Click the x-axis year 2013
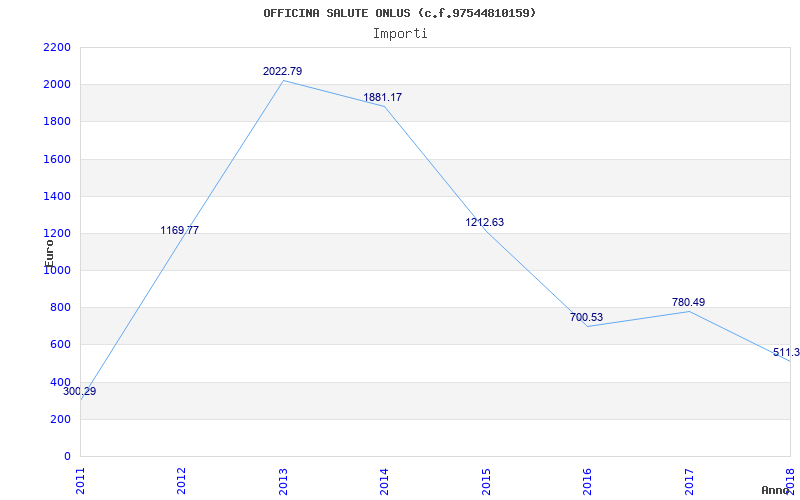 pos(283,481)
